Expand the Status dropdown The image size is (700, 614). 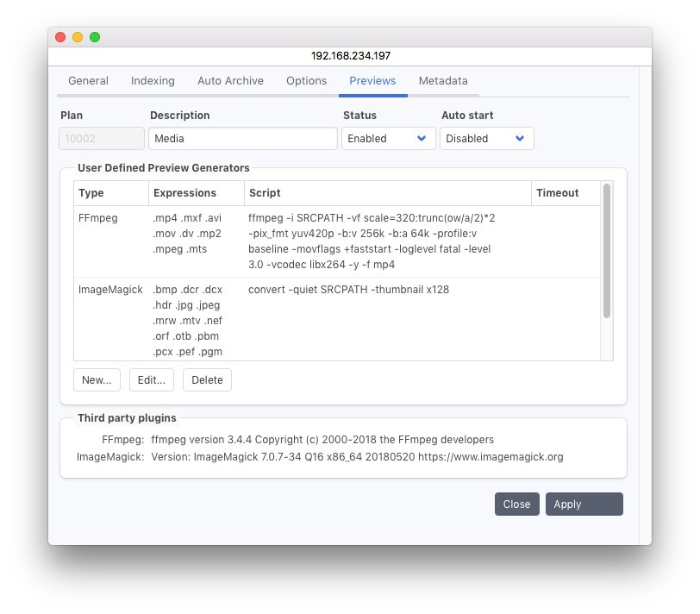pos(388,139)
